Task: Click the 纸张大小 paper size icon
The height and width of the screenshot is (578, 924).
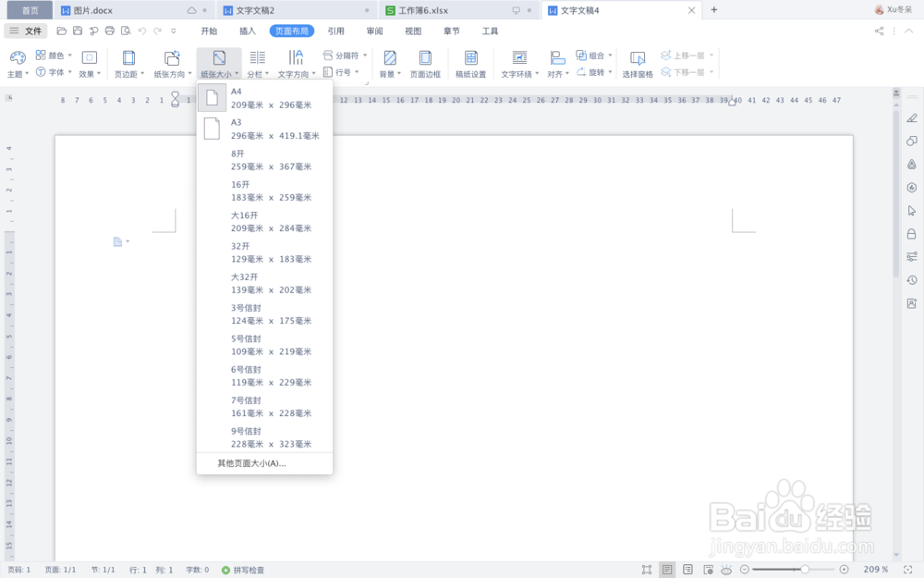Action: point(219,57)
